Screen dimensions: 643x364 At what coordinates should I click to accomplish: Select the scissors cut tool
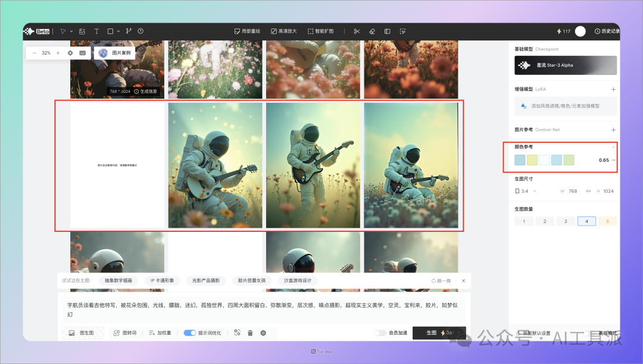coord(357,32)
